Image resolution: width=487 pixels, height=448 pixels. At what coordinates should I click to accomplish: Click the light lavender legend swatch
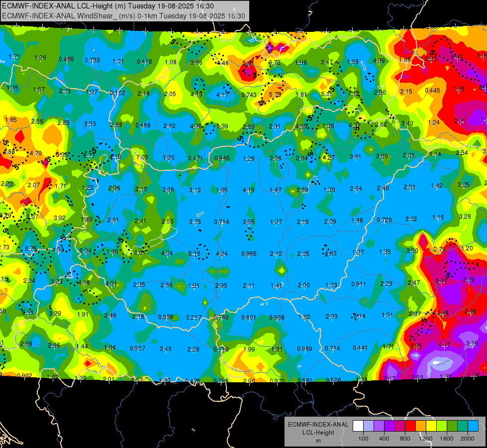point(369,426)
